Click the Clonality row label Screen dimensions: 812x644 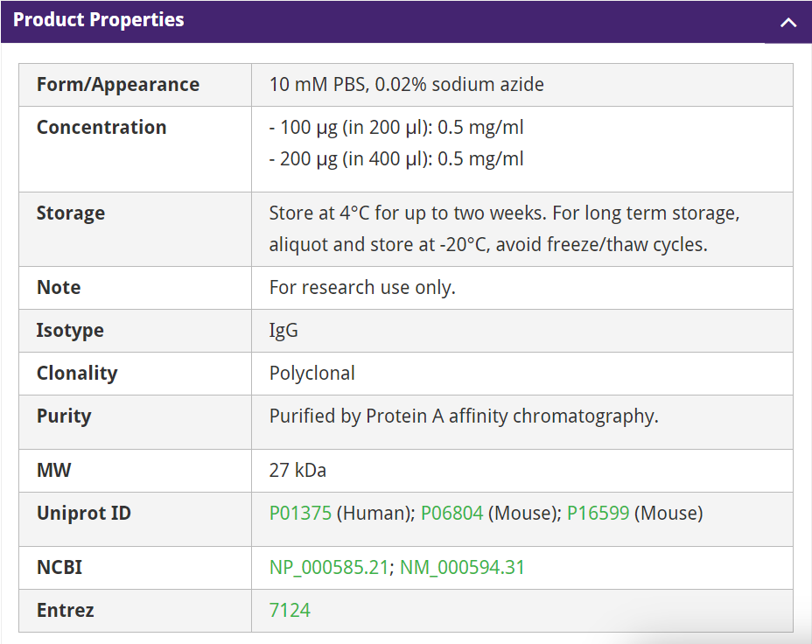pos(77,373)
